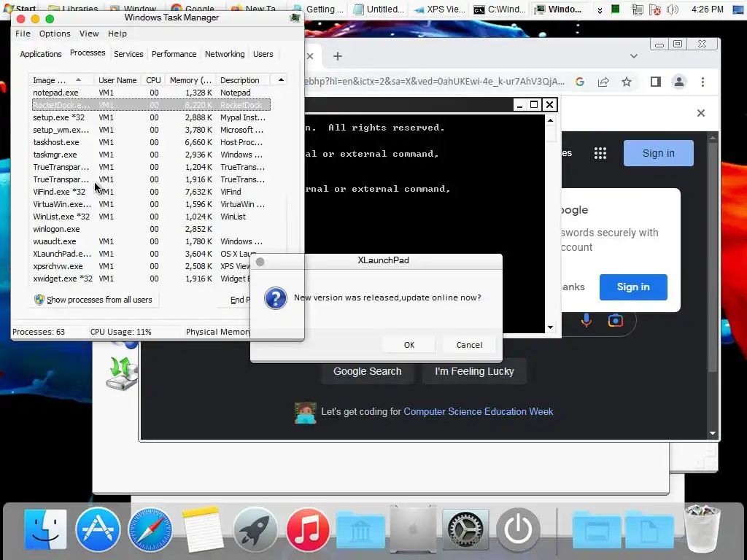Search by image camera icon
This screenshot has width=747, height=560.
click(616, 321)
